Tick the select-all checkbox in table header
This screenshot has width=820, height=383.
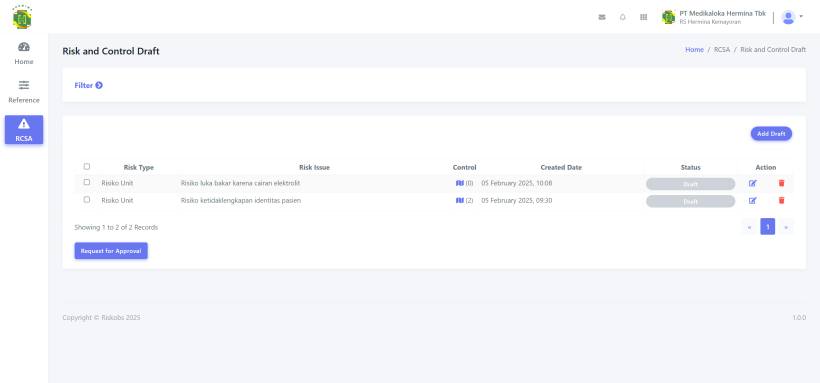(87, 166)
